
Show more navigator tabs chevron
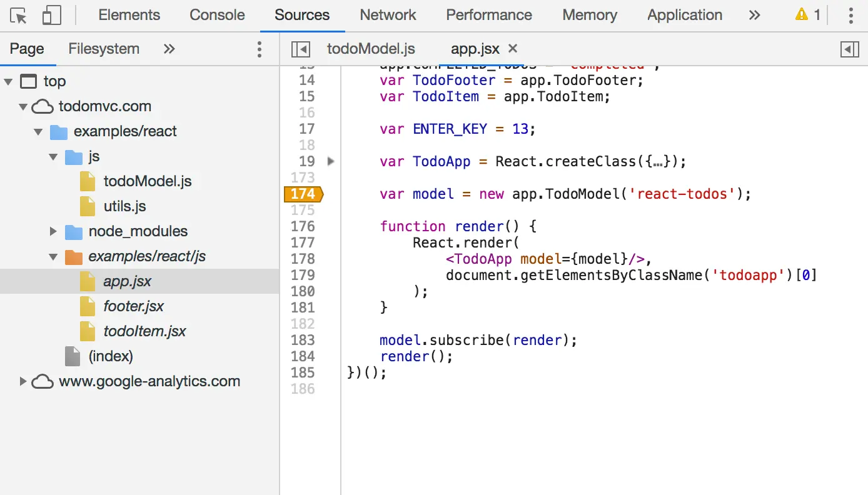coord(169,49)
